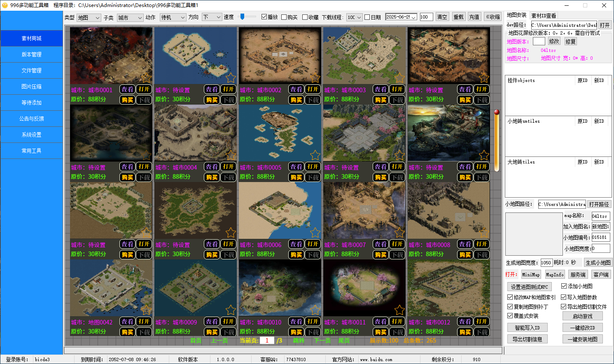Click 查看 badge for 城市0005
Image resolution: width=614 pixels, height=364 pixels.
tap(296, 166)
